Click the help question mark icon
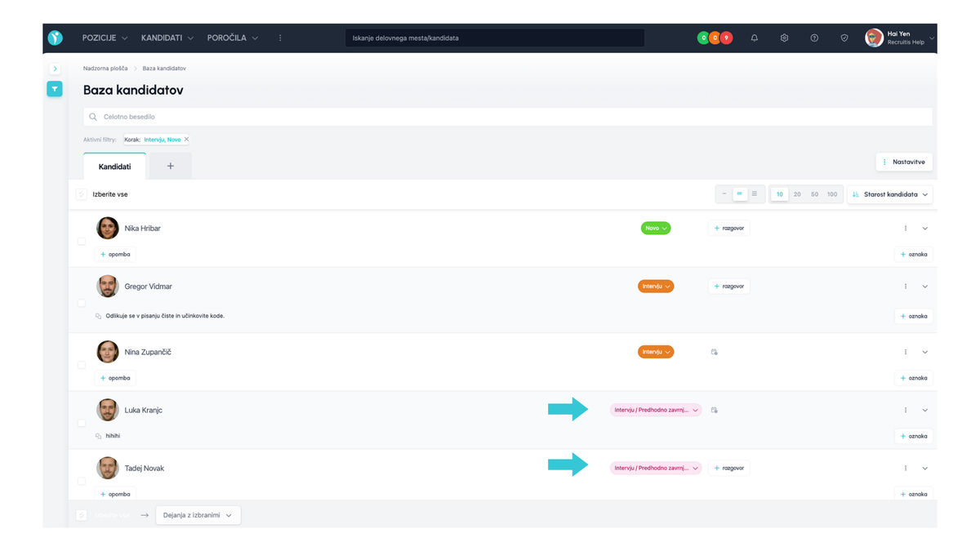 coord(814,38)
